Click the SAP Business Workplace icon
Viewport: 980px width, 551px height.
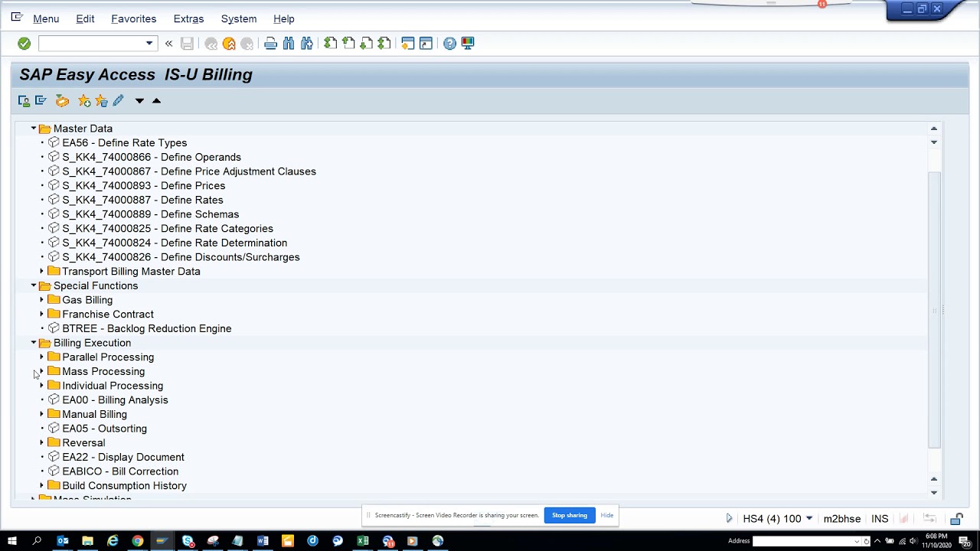62,101
